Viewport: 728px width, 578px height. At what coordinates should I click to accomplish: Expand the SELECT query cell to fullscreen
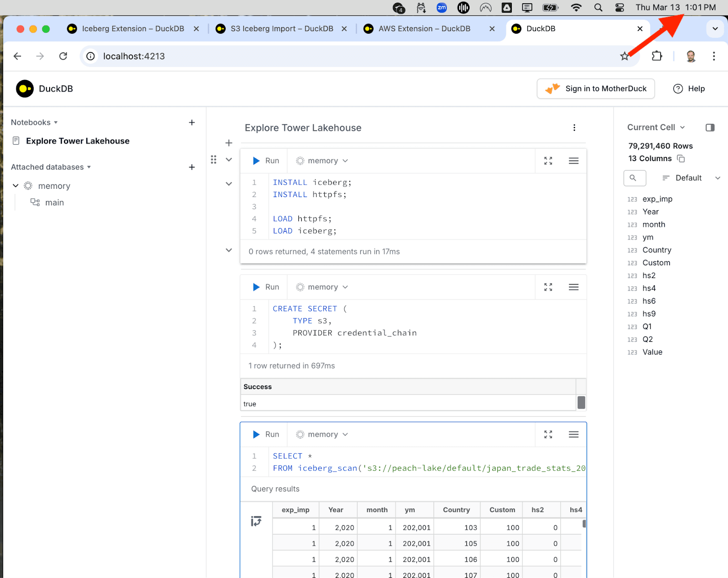(548, 435)
